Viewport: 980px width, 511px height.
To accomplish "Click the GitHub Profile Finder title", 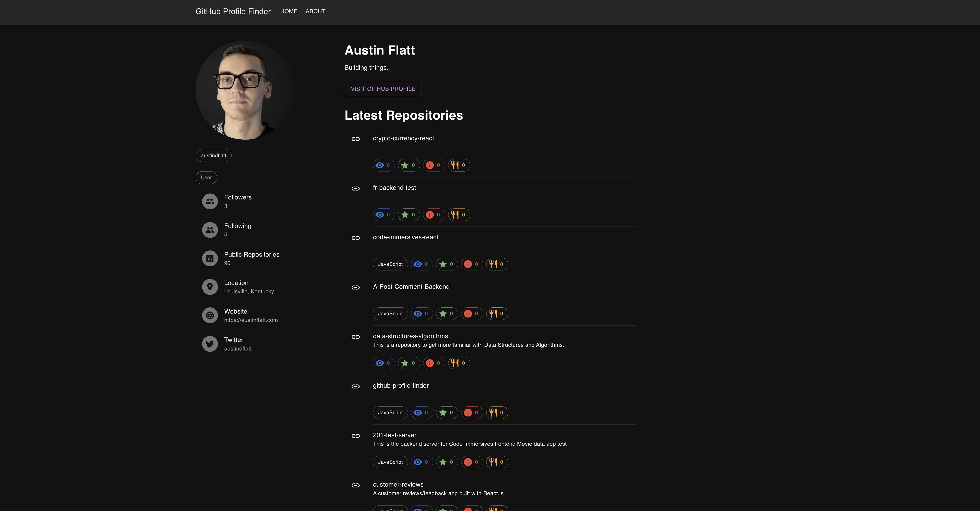I will tap(233, 11).
